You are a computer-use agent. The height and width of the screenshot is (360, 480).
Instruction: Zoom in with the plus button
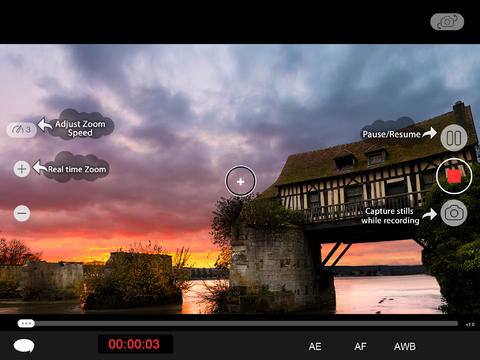click(x=22, y=169)
